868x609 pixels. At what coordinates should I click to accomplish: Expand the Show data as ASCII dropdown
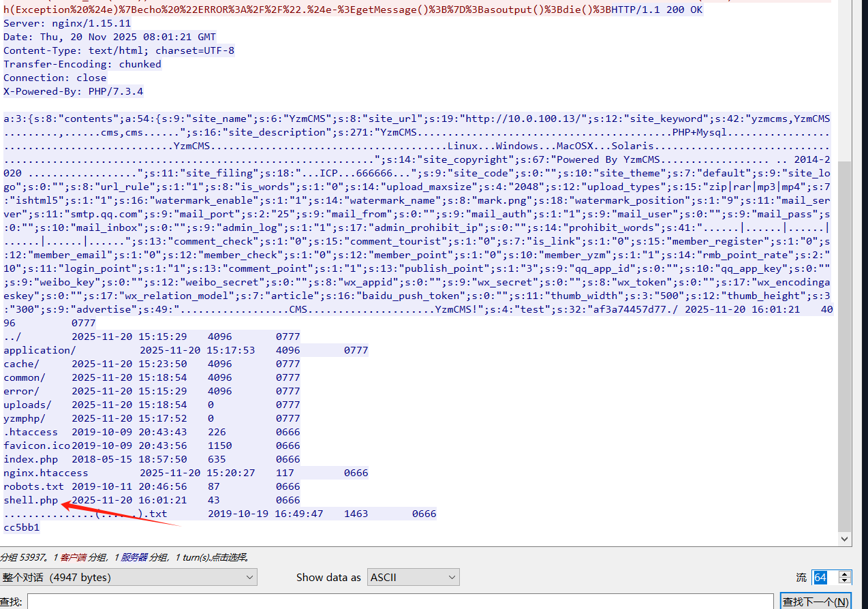point(413,577)
